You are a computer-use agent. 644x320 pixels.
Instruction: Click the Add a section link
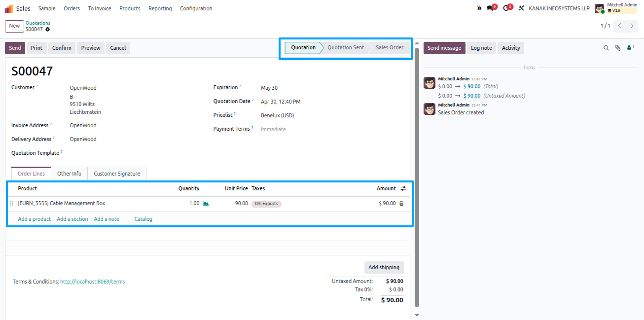72,219
